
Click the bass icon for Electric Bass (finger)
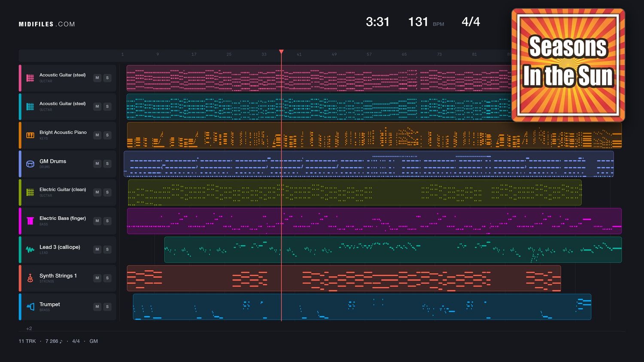[30, 221]
